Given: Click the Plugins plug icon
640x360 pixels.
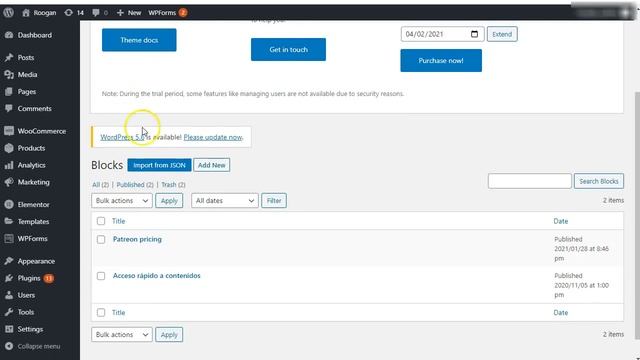Looking at the screenshot, I should coord(9,278).
